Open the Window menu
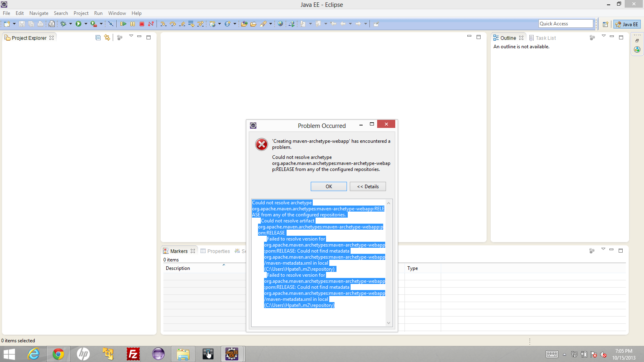This screenshot has height=362, width=644. [117, 13]
